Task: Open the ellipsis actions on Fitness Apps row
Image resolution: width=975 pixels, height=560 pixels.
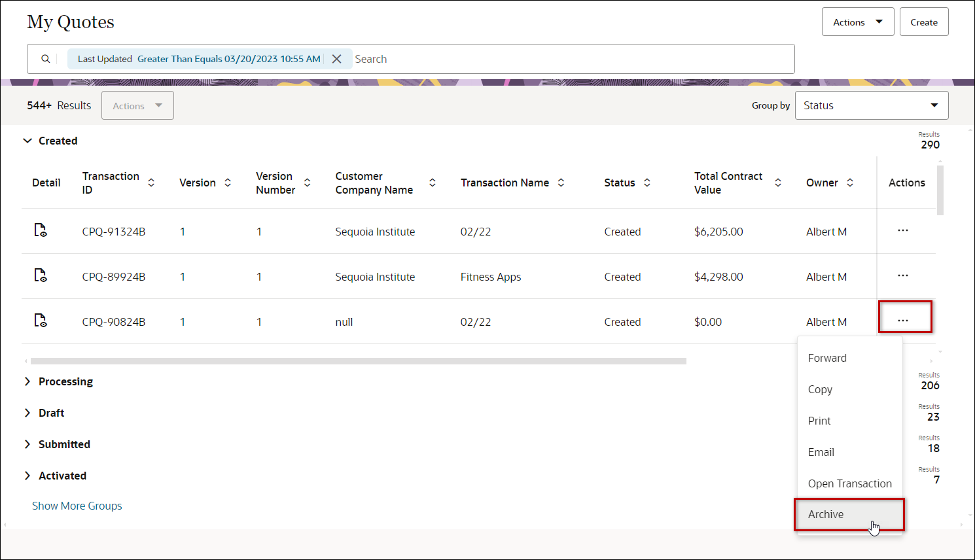Action: (903, 275)
